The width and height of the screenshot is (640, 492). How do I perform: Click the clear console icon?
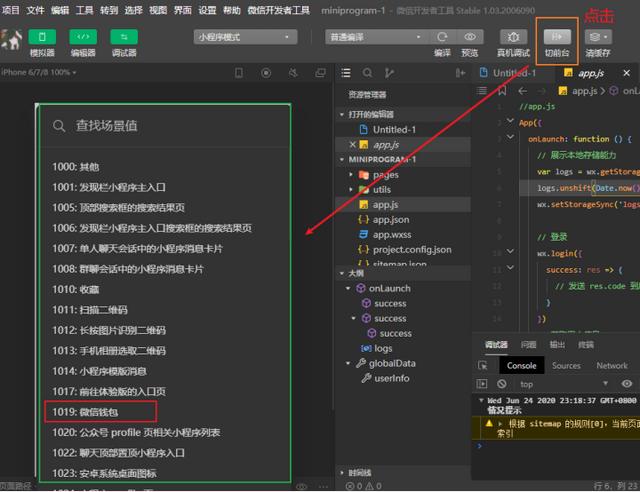pyautogui.click(x=499, y=384)
